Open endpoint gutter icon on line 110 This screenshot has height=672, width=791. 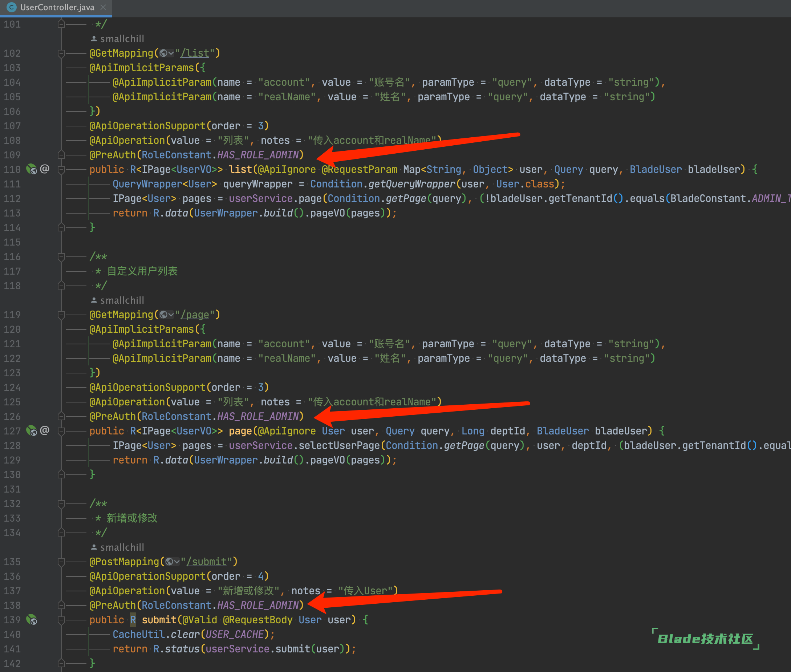(x=31, y=169)
